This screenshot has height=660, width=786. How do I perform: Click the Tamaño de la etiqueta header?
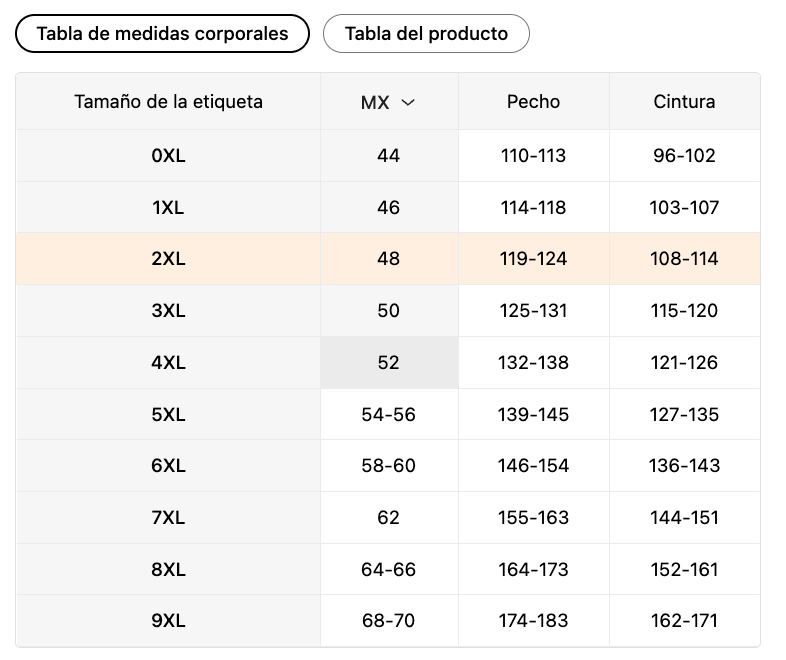(x=168, y=102)
